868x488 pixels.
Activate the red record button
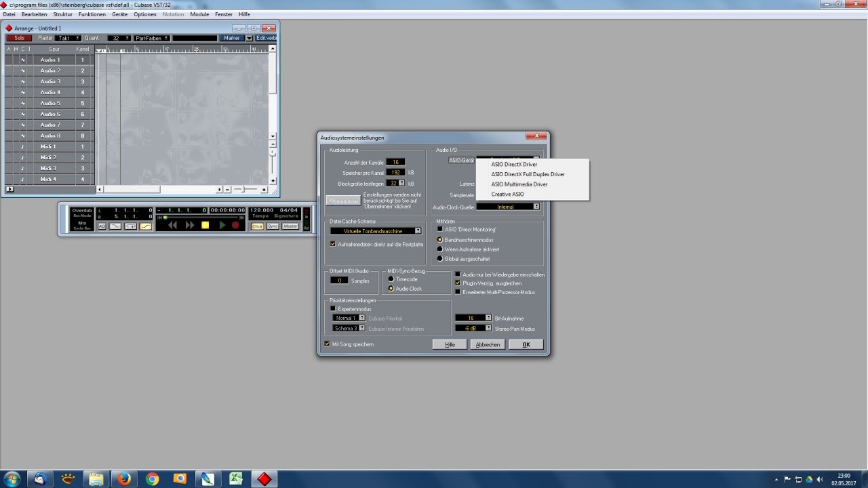coord(235,225)
